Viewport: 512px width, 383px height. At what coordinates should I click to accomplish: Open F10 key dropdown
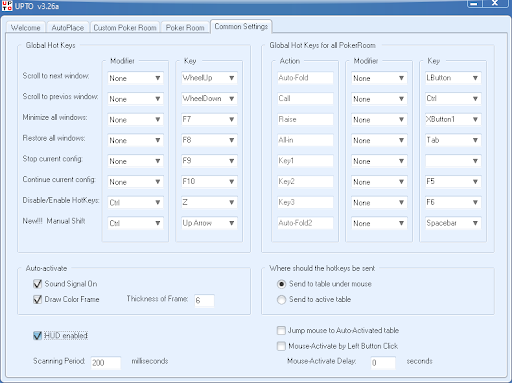209,182
